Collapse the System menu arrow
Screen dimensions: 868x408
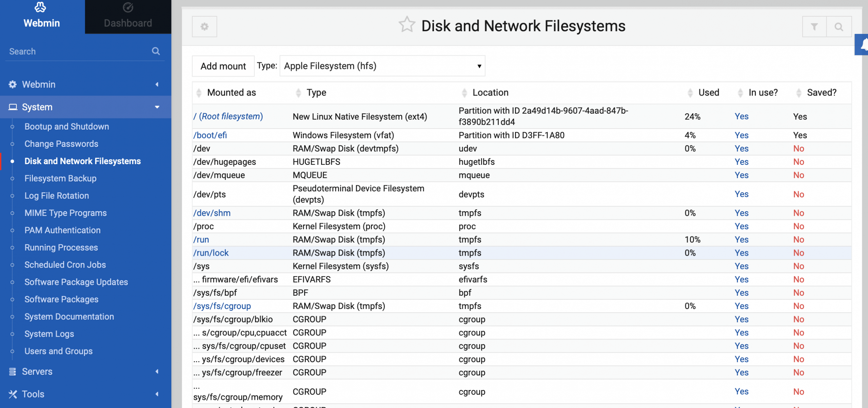(x=157, y=107)
